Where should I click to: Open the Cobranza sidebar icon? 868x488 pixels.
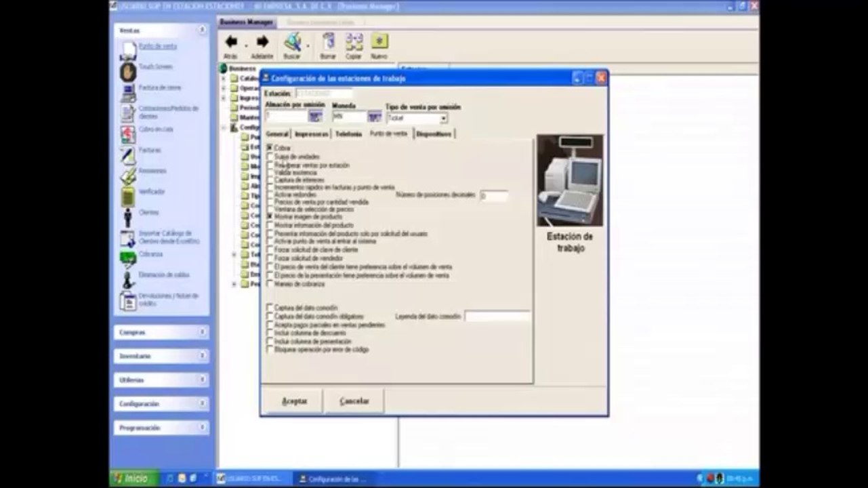pyautogui.click(x=128, y=259)
